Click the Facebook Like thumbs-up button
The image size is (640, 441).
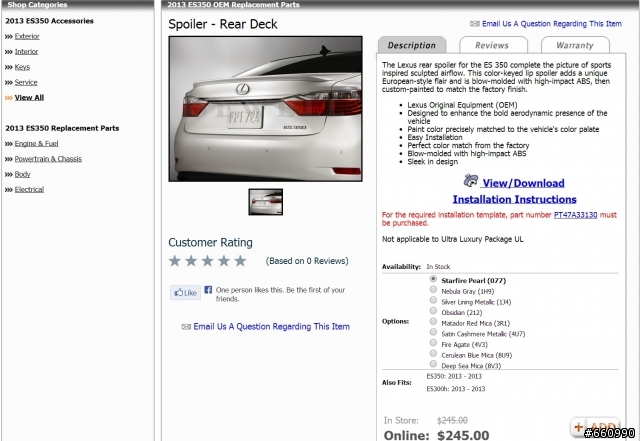click(185, 292)
